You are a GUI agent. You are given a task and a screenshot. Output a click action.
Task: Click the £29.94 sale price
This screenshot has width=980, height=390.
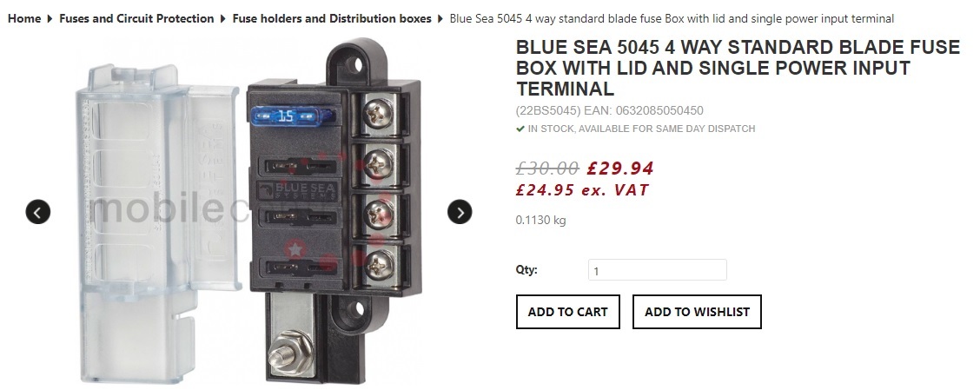pyautogui.click(x=620, y=169)
